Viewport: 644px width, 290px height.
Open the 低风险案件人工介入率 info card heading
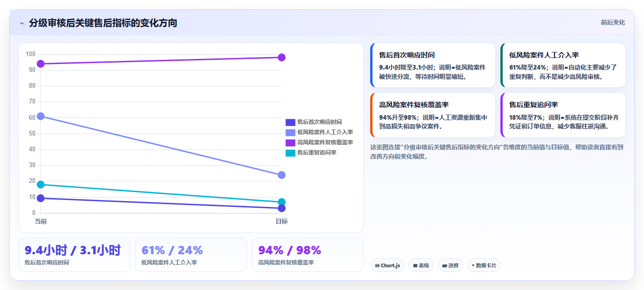coord(544,55)
